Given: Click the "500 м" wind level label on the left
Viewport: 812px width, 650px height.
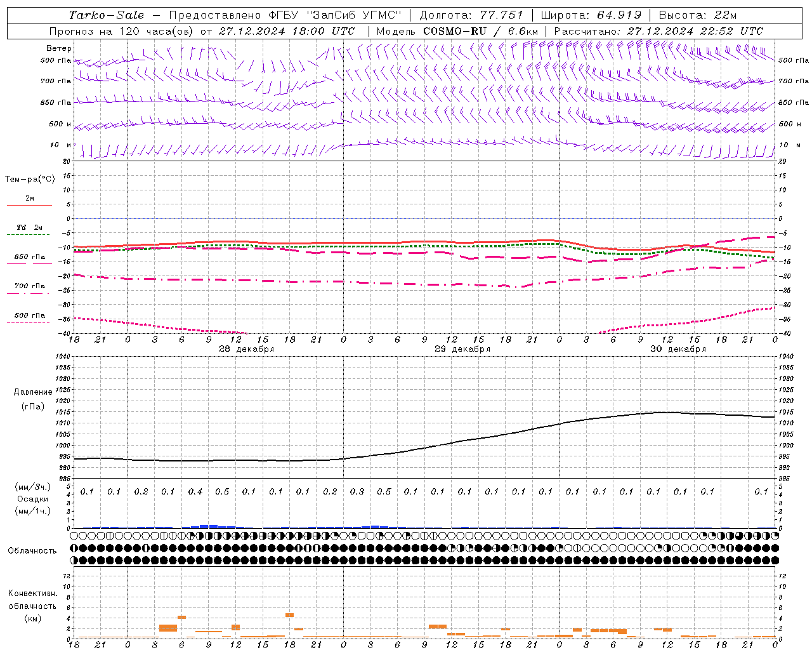Looking at the screenshot, I should (60, 124).
